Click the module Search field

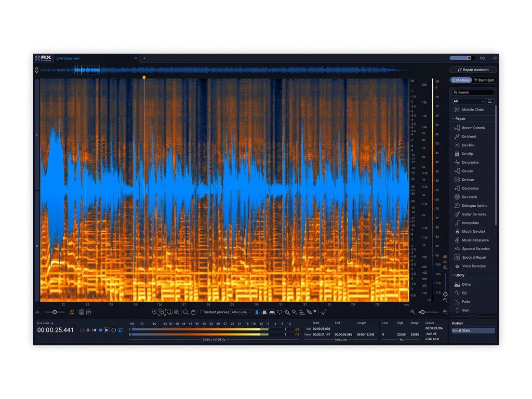pos(473,92)
